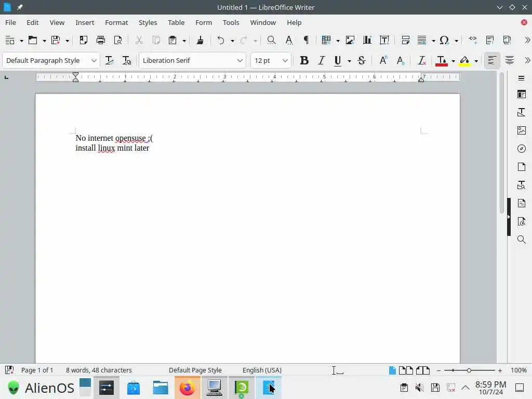The width and height of the screenshot is (532, 399).
Task: Click Update Selected Style icon
Action: click(109, 61)
